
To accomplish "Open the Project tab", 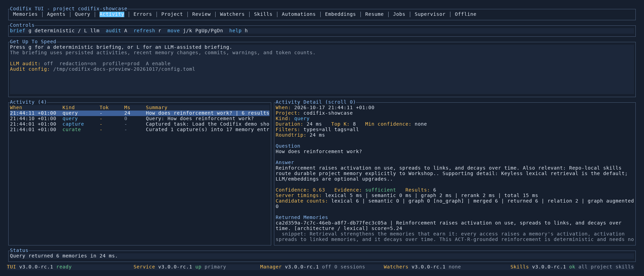I will 172,14.
